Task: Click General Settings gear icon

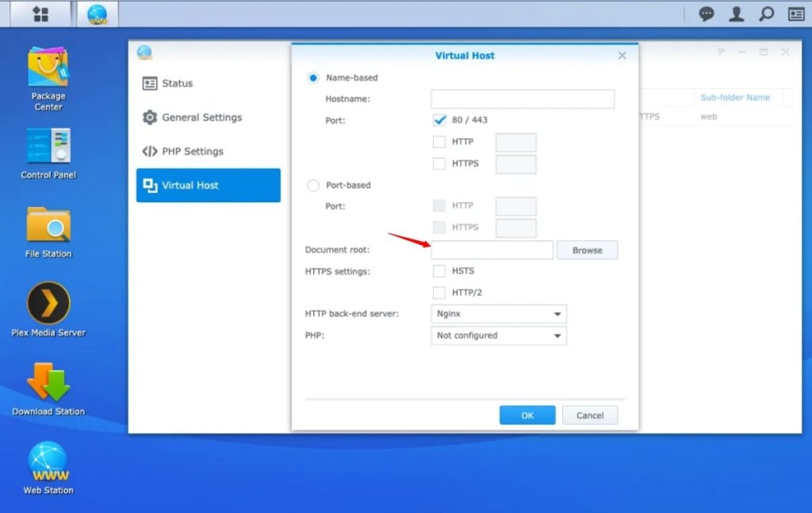Action: tap(150, 117)
